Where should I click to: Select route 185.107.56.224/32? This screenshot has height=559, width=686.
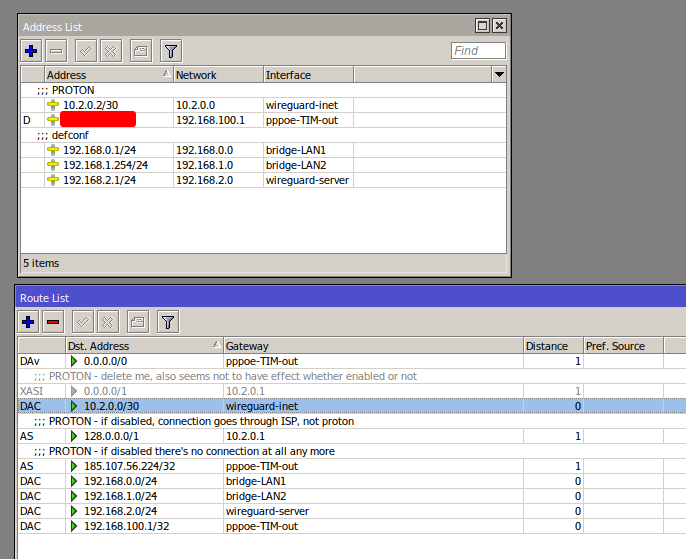click(352, 466)
